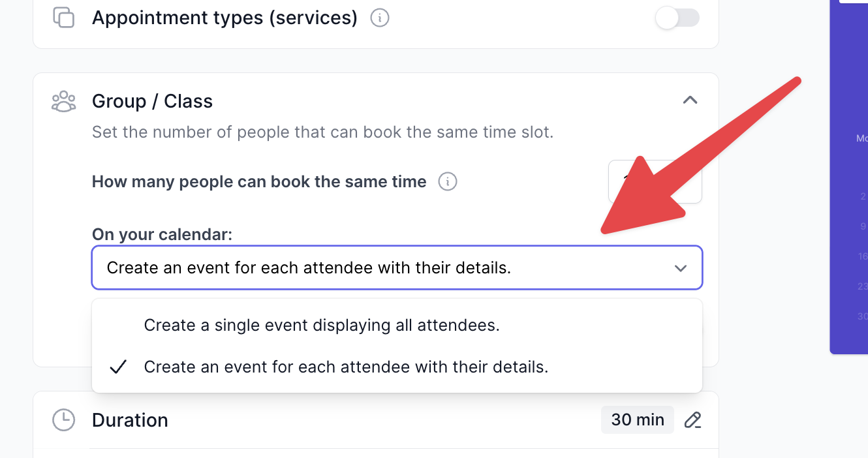Focus the number of people input box

click(655, 181)
